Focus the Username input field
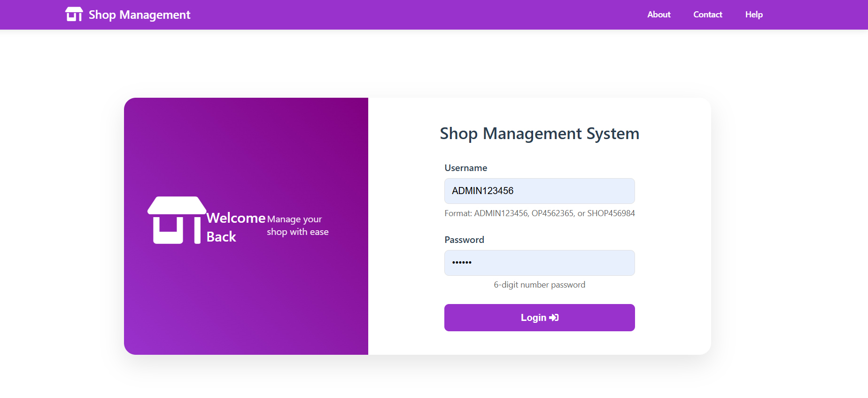The height and width of the screenshot is (398, 868). point(539,191)
